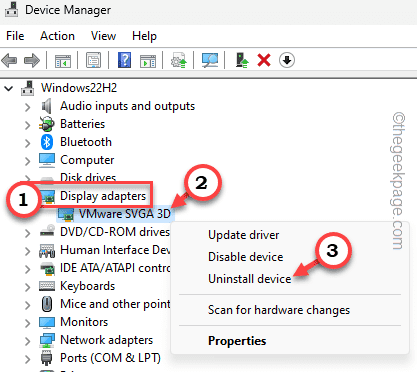Expand Audio inputs and outputs

point(27,107)
